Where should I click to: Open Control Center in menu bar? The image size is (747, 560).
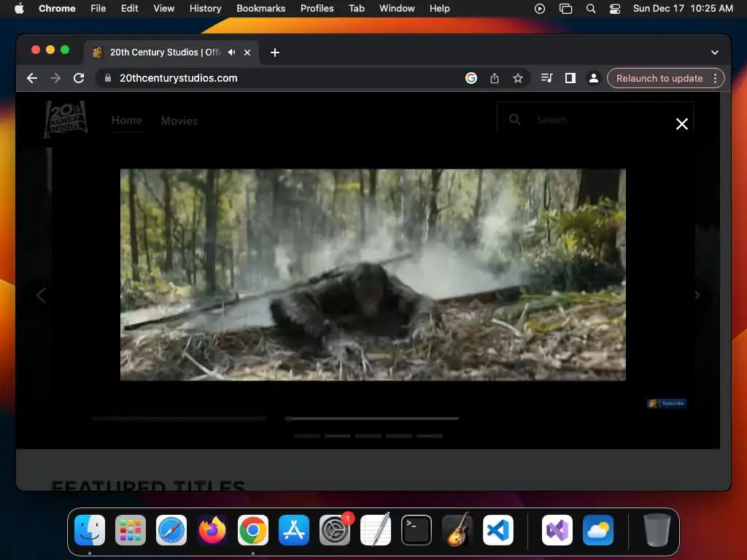(615, 9)
